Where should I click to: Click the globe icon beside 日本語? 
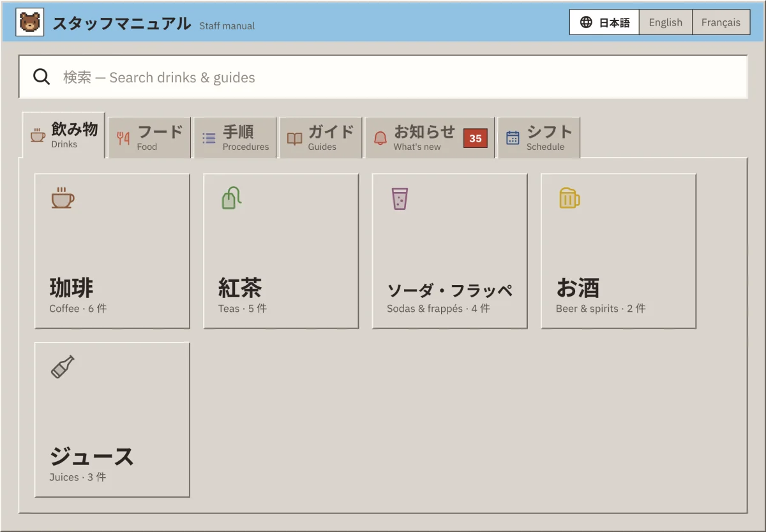[x=586, y=22]
